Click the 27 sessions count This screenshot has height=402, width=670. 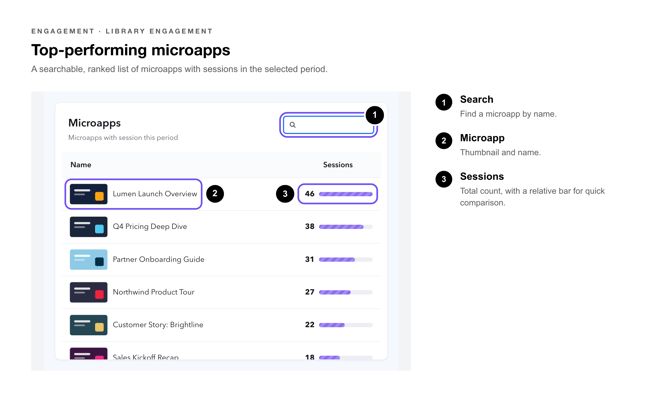[x=309, y=292]
